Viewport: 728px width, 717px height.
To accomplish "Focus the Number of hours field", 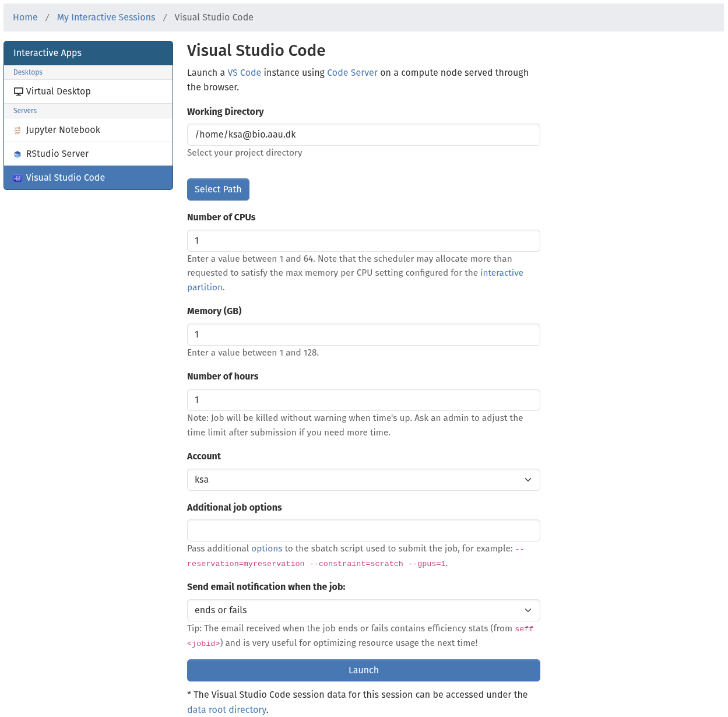I will tap(364, 400).
